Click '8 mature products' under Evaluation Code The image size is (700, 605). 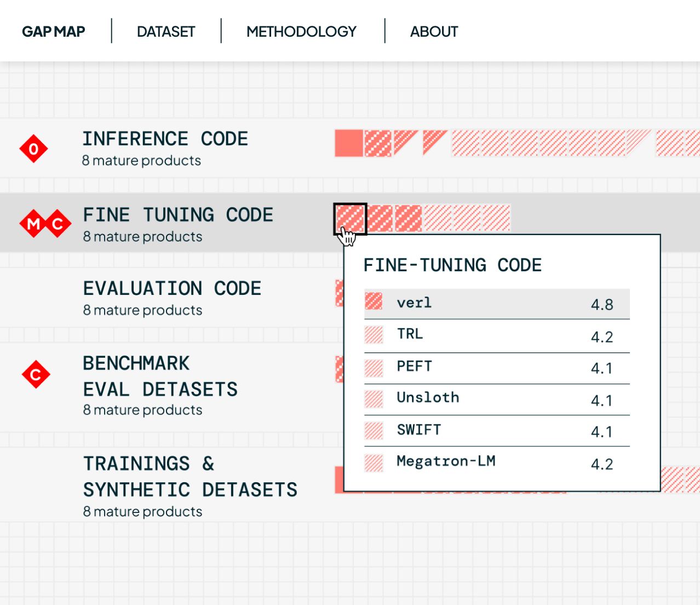point(142,310)
